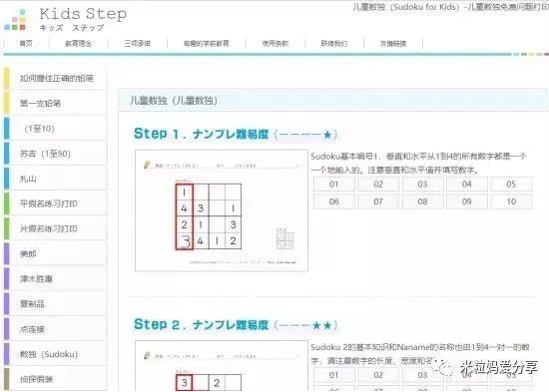Screen dimensions: 549x392
Task: Click the Kids Step colorful squares logo
Action: coord(15,20)
